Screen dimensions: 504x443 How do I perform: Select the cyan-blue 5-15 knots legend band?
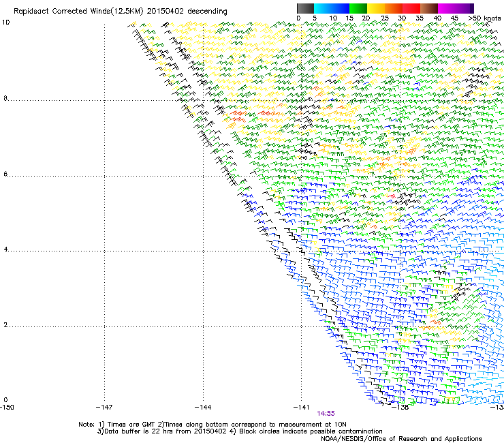coord(332,8)
